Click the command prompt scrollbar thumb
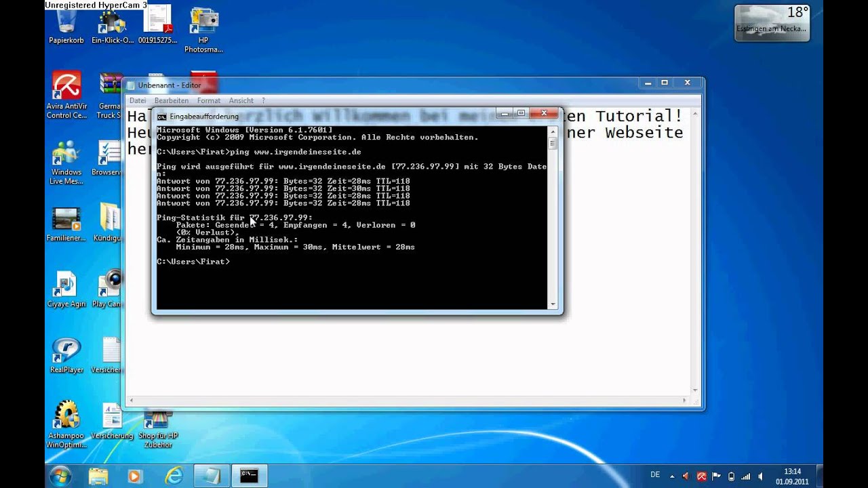The height and width of the screenshot is (488, 868). tap(553, 143)
